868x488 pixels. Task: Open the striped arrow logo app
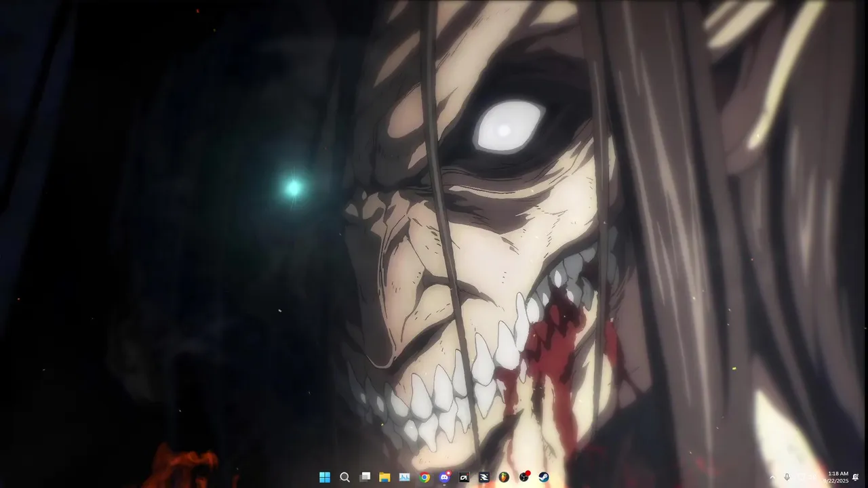[x=484, y=477]
